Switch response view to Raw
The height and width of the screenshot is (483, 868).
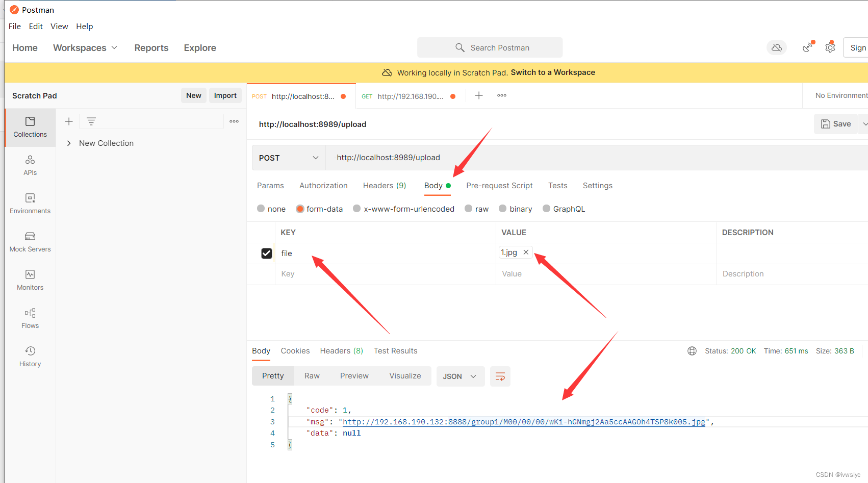312,376
